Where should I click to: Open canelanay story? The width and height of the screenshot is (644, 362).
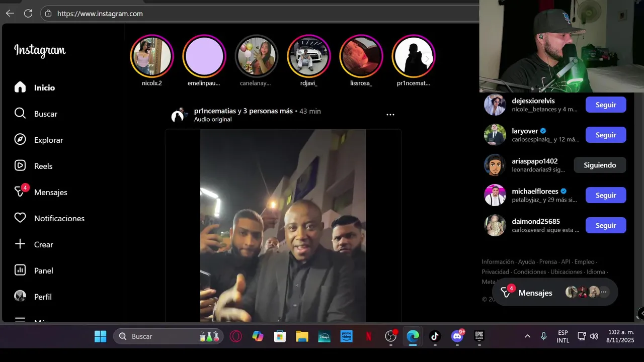(257, 56)
